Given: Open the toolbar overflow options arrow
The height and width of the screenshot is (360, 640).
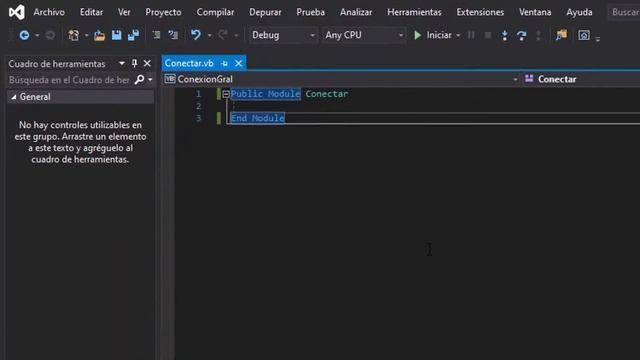Looking at the screenshot, I should (x=598, y=39).
